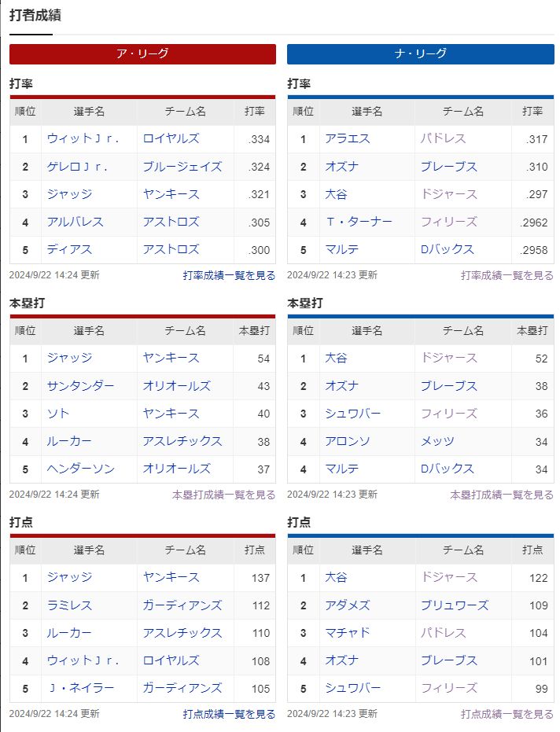Click J・ネイラー player name

(80, 688)
